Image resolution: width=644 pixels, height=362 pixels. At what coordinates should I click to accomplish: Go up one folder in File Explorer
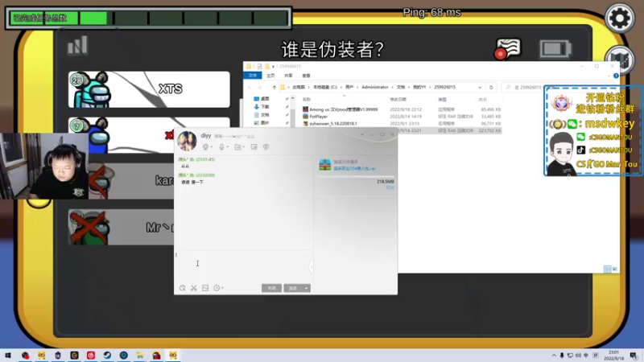pos(274,88)
